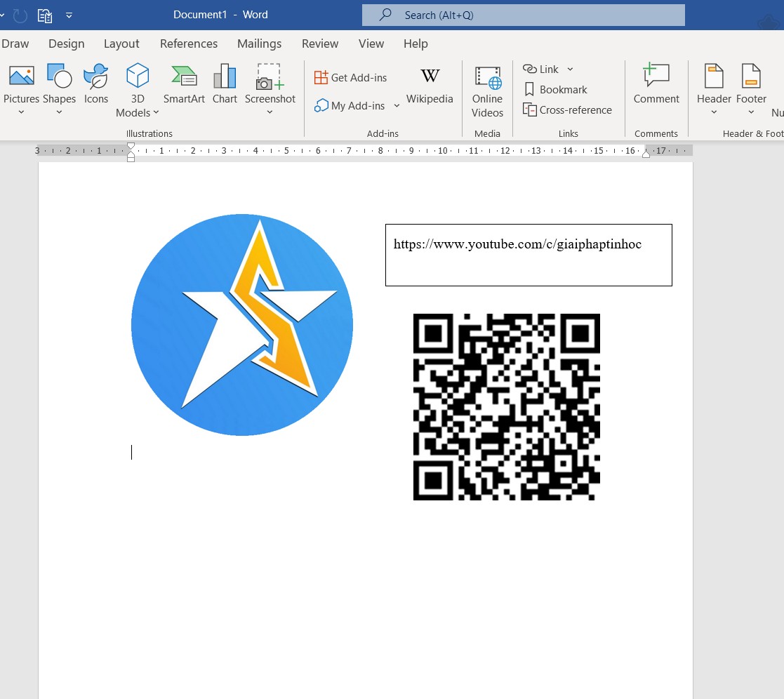This screenshot has height=699, width=784.
Task: Launch the Wikipedia add-in
Action: click(x=430, y=84)
